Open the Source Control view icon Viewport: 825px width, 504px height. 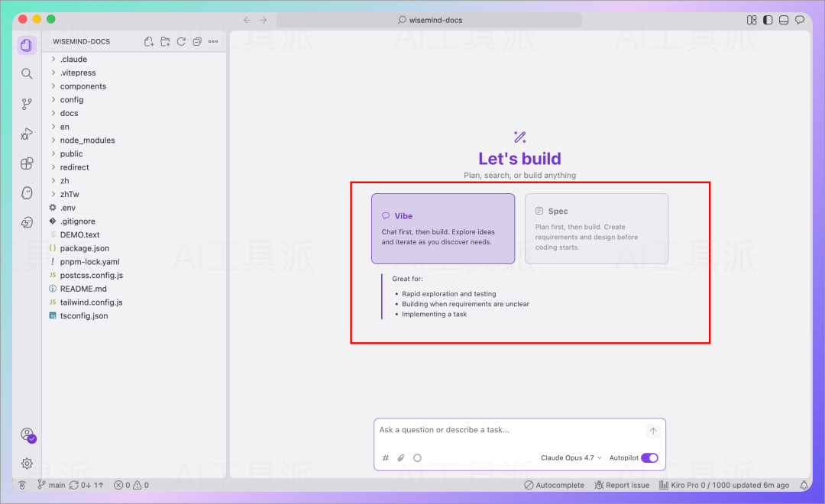click(x=27, y=104)
